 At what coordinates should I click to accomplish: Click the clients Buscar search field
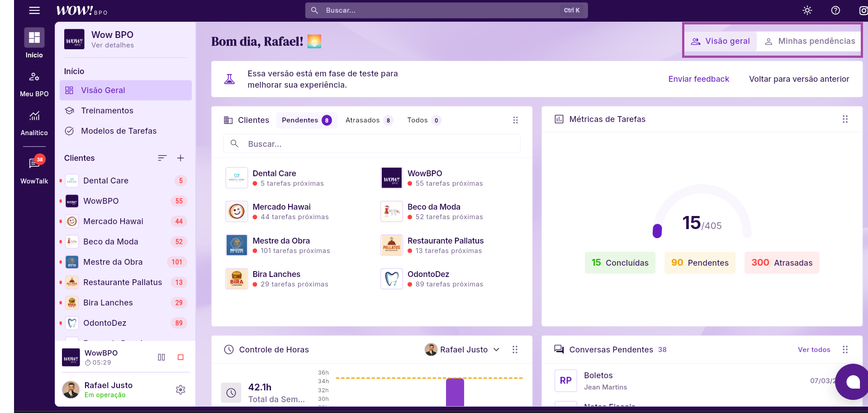pyautogui.click(x=371, y=144)
